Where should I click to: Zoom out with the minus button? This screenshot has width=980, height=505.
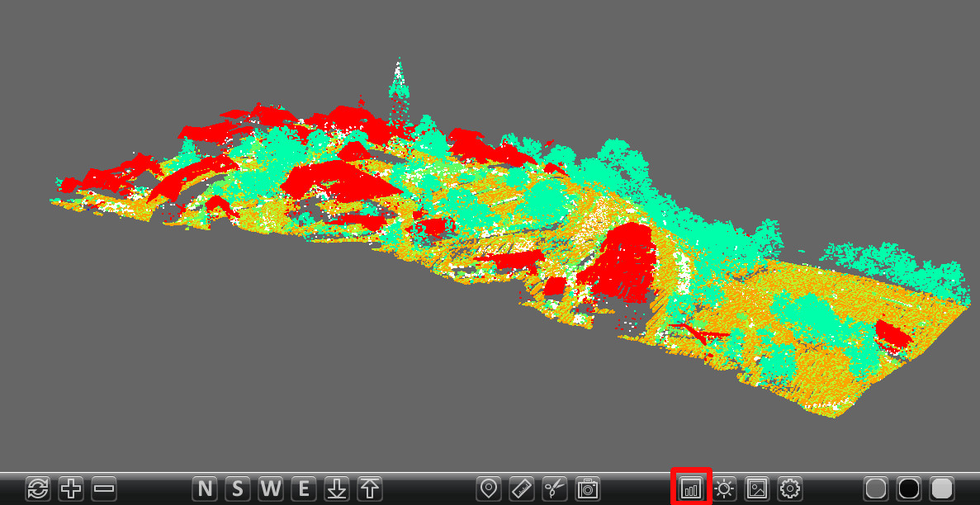pyautogui.click(x=104, y=488)
